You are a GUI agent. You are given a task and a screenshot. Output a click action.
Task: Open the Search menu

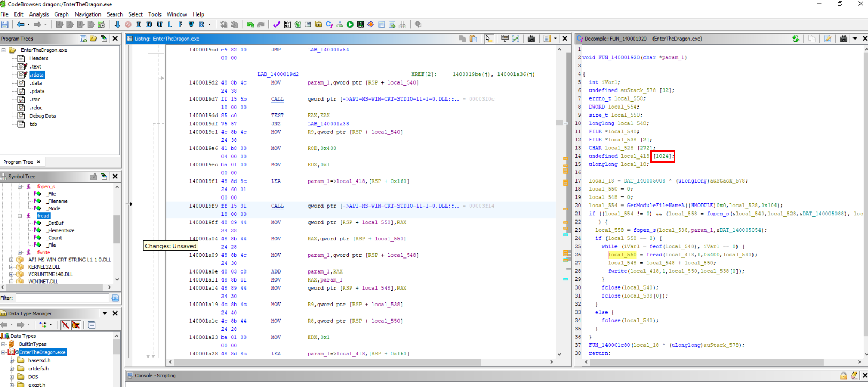[115, 14]
